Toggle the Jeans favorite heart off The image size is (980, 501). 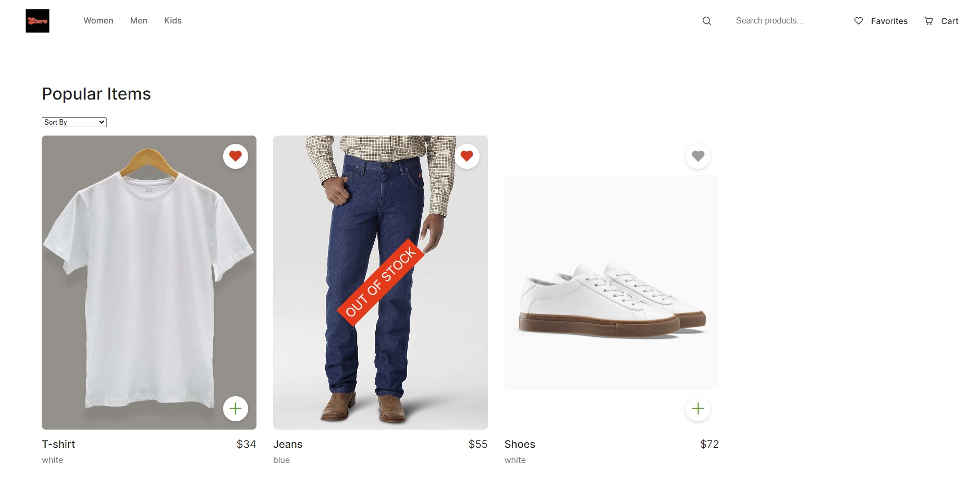[467, 156]
